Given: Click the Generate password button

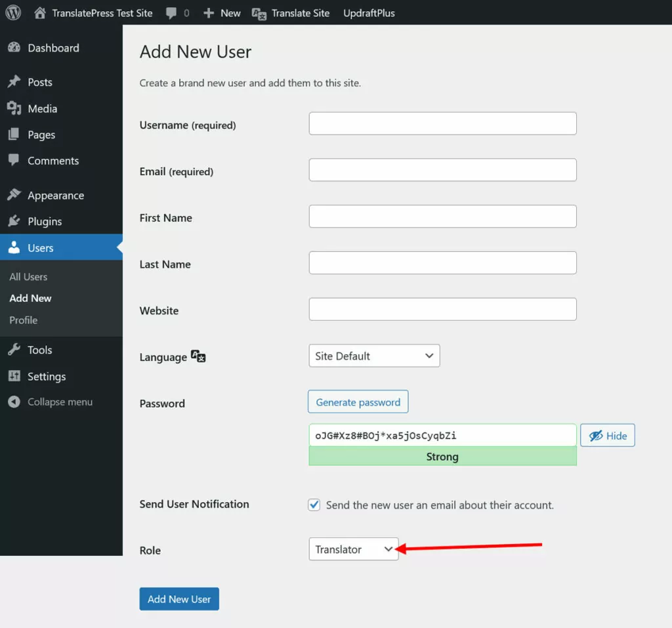Looking at the screenshot, I should (358, 402).
